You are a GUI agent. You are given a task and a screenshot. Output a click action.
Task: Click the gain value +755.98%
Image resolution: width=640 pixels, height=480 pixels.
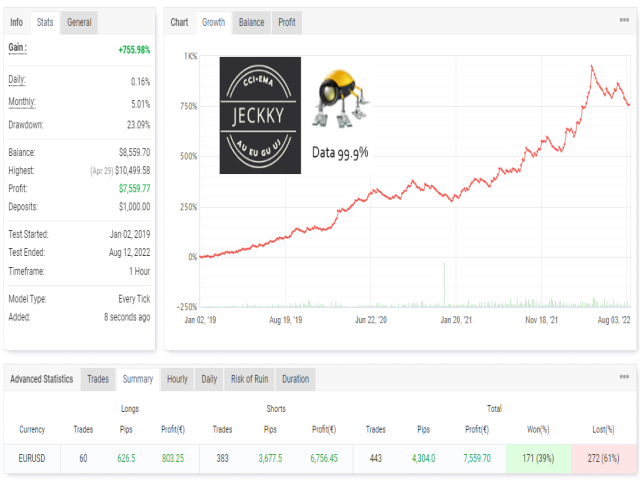coord(134,50)
